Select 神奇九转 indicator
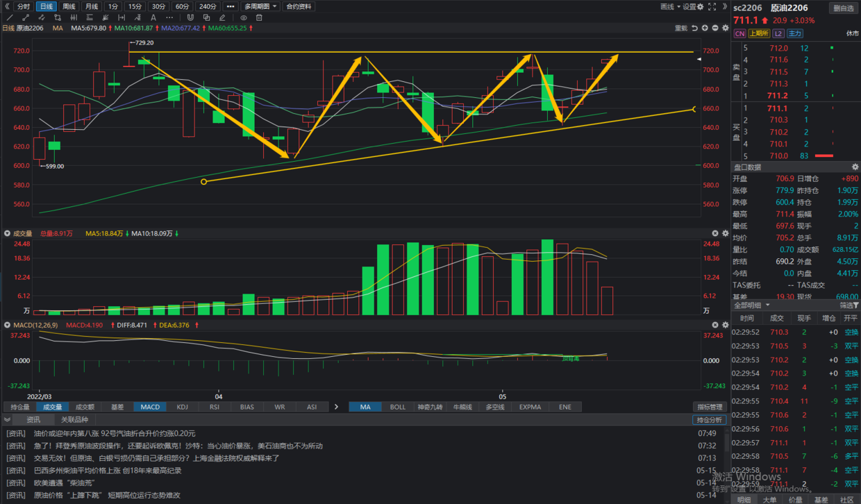 pyautogui.click(x=430, y=407)
